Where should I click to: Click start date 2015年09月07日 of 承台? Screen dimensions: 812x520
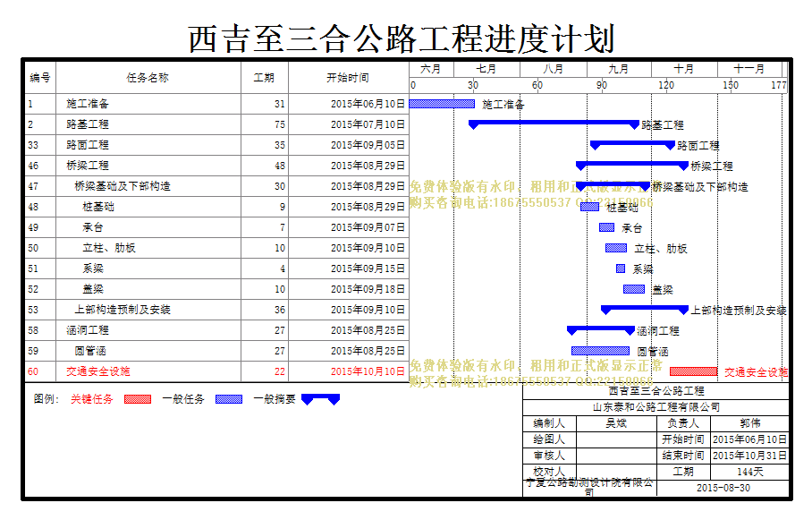point(368,227)
